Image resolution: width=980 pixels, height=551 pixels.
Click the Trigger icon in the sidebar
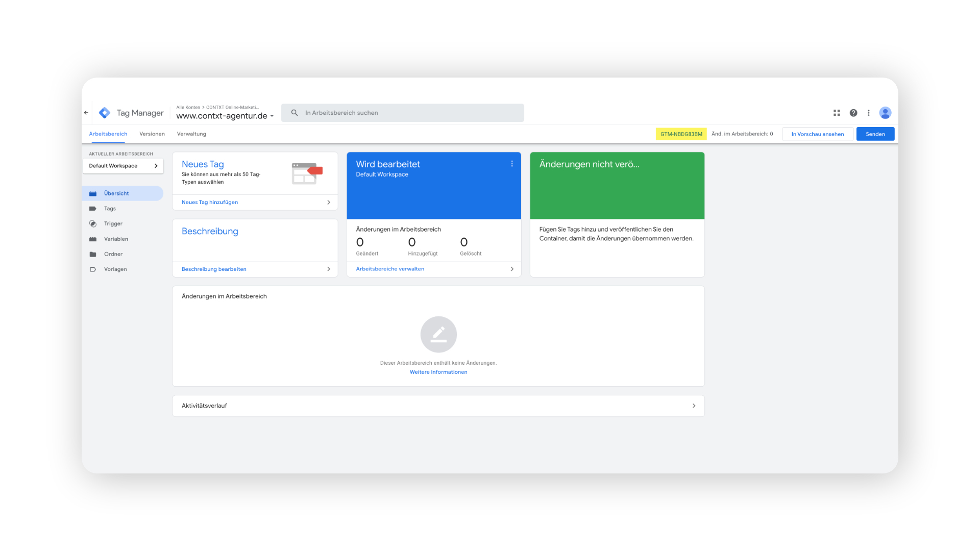(x=93, y=223)
